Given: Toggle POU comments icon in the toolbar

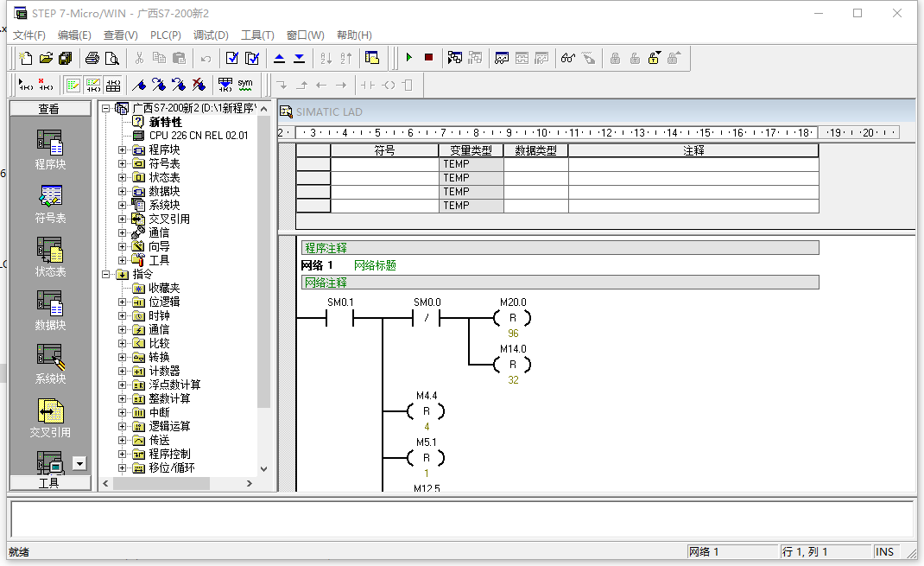Looking at the screenshot, I should pyautogui.click(x=73, y=85).
